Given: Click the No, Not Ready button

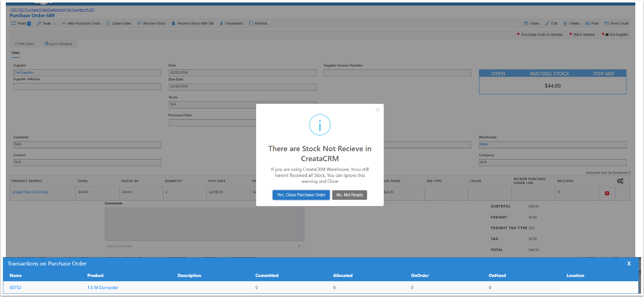Looking at the screenshot, I should click(349, 195).
